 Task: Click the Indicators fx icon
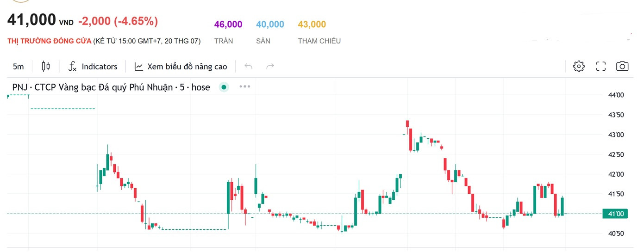click(72, 67)
